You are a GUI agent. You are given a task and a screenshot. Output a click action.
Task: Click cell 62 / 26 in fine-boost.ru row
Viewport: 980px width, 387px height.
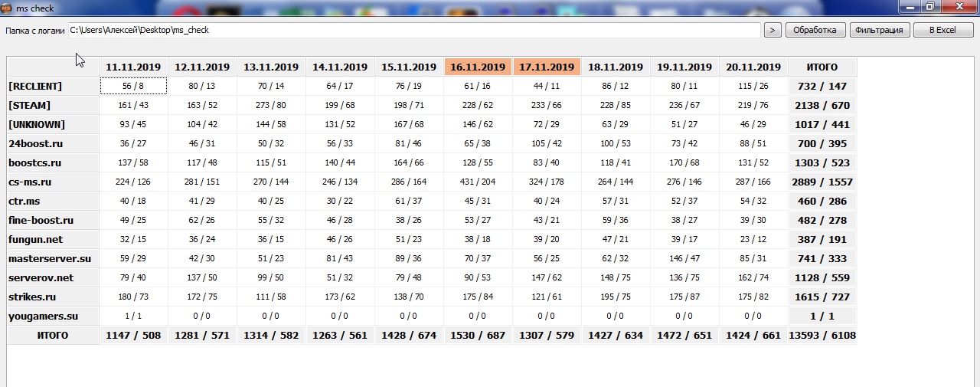point(202,220)
